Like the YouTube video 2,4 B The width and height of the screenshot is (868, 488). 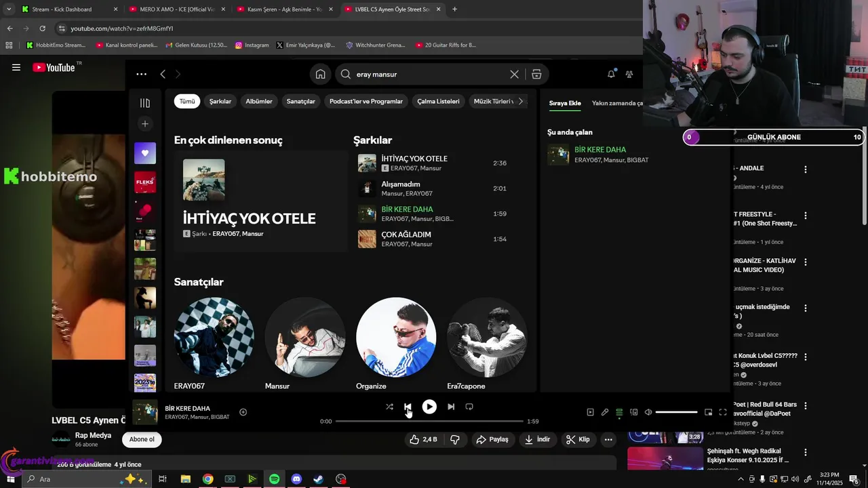tap(423, 439)
